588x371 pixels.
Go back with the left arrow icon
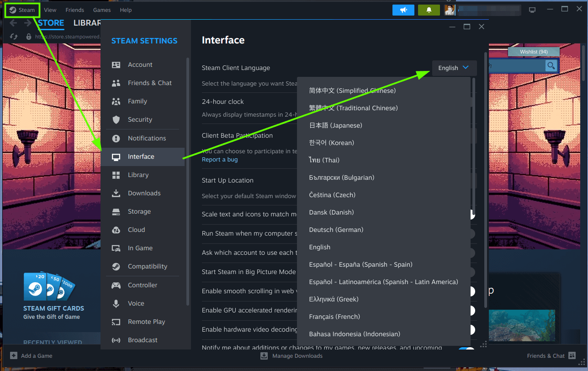point(13,23)
